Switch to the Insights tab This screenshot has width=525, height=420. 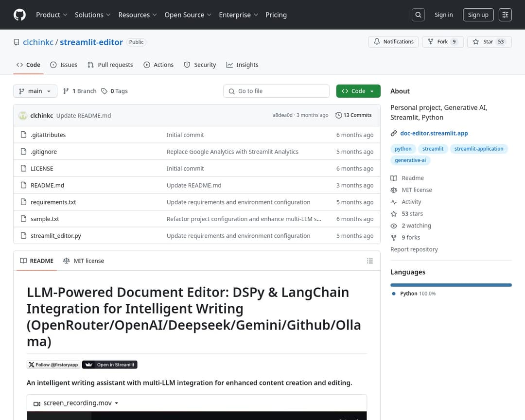pos(243,65)
